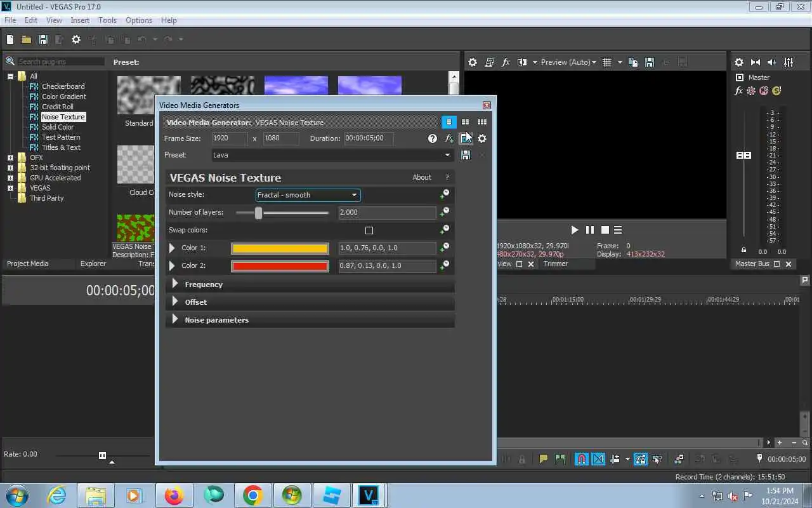
Task: Save snapshot to file in preview toolbar
Action: tap(649, 62)
